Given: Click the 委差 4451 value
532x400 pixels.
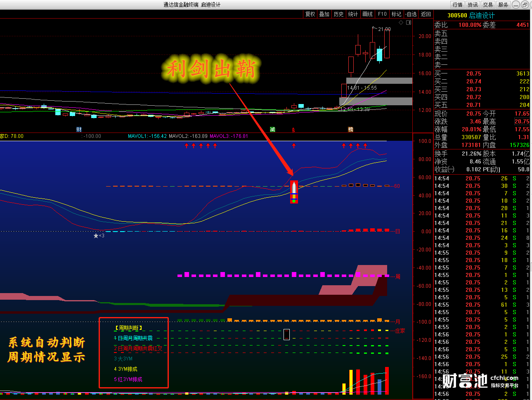Looking at the screenshot, I should tap(523, 25).
